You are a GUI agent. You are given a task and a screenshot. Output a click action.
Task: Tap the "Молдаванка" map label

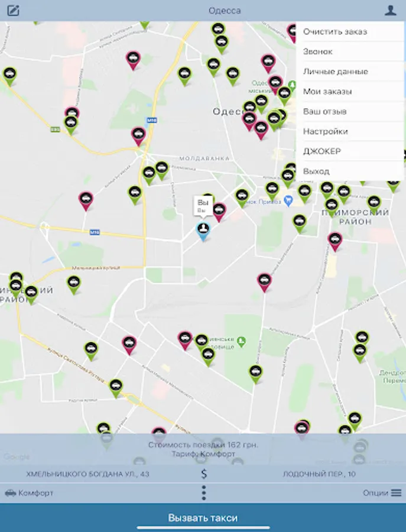[204, 158]
